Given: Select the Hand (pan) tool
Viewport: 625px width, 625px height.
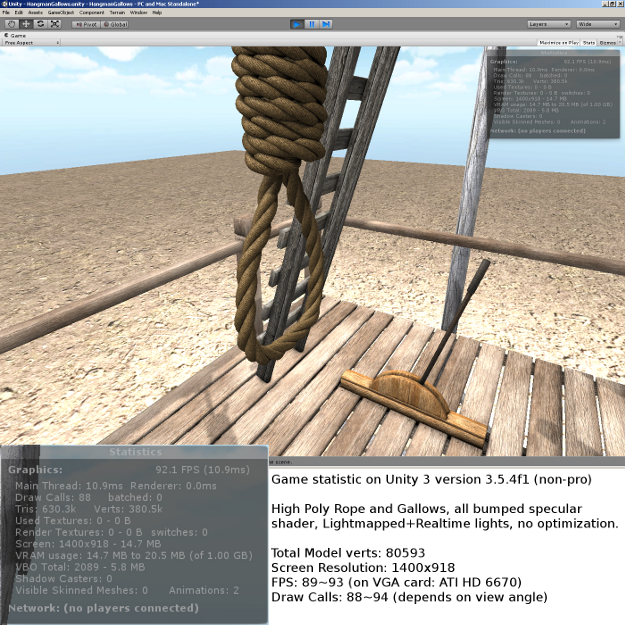Looking at the screenshot, I should point(12,24).
